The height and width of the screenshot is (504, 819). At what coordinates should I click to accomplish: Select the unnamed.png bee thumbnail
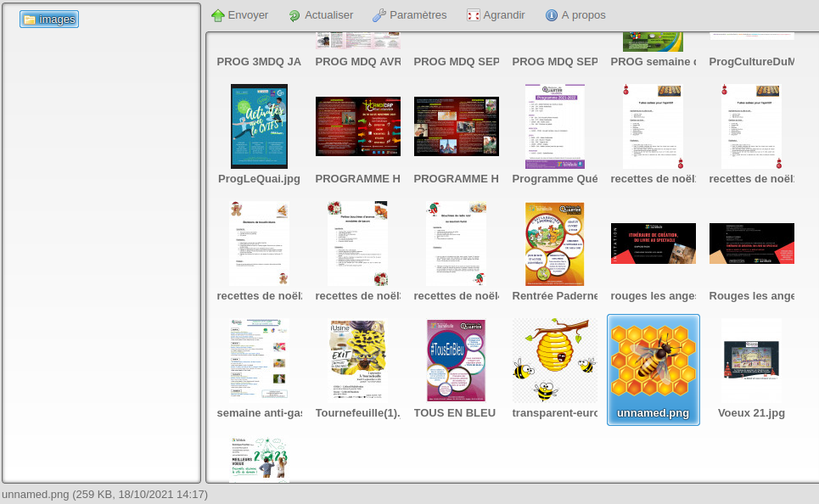click(x=654, y=359)
